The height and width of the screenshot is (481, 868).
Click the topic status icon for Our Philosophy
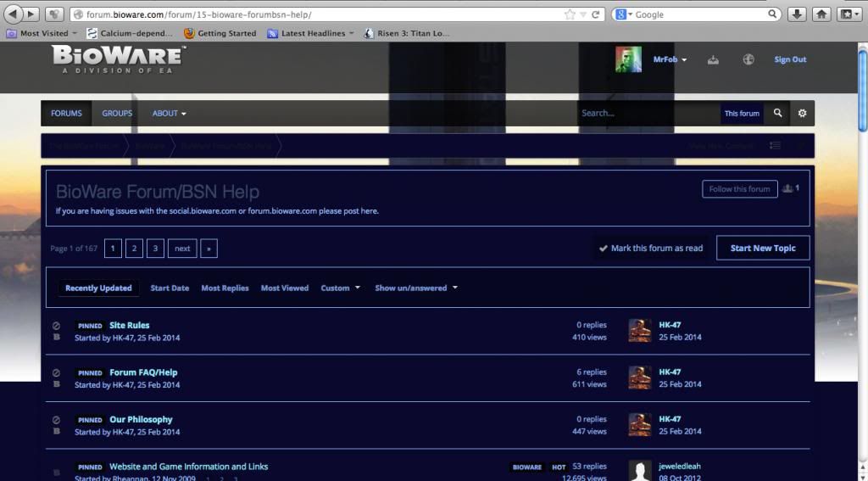pyautogui.click(x=56, y=420)
